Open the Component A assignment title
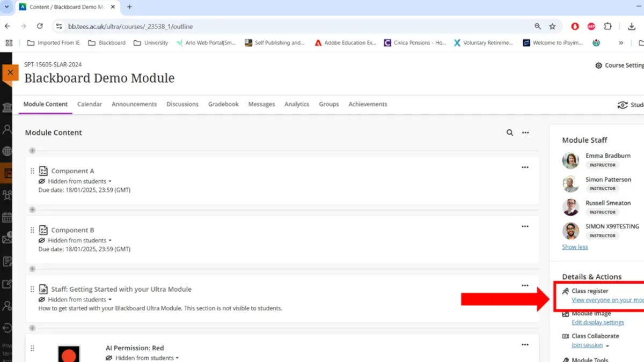 click(x=72, y=171)
